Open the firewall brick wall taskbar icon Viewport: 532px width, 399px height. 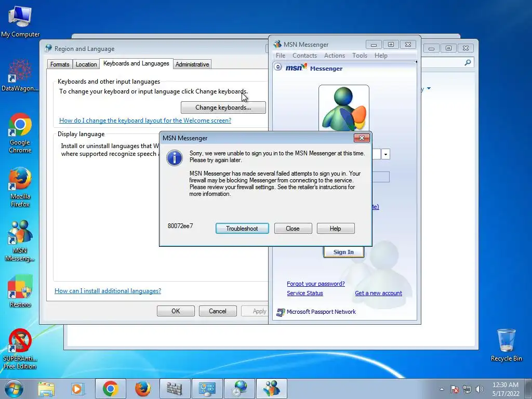175,389
